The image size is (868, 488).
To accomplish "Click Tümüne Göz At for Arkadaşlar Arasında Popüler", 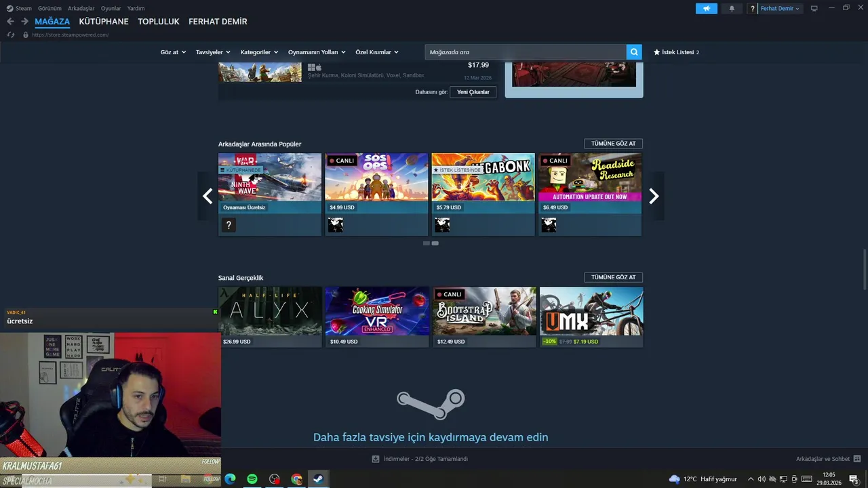I will tap(613, 144).
